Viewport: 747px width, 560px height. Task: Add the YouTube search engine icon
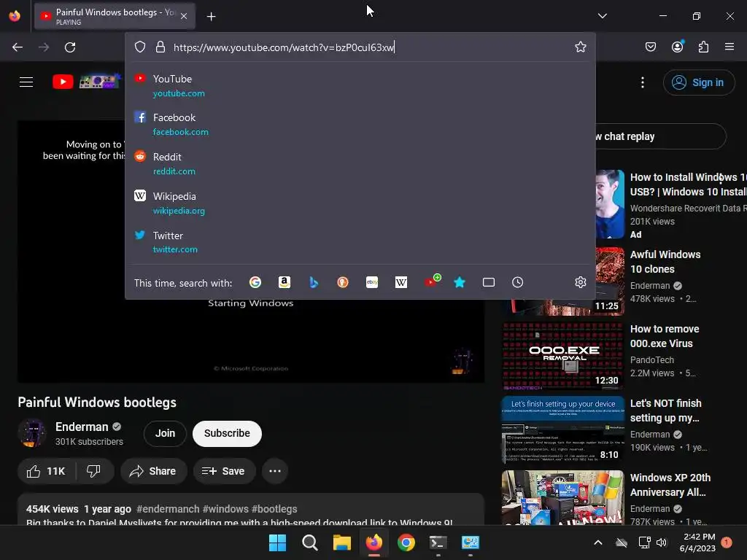pos(432,281)
